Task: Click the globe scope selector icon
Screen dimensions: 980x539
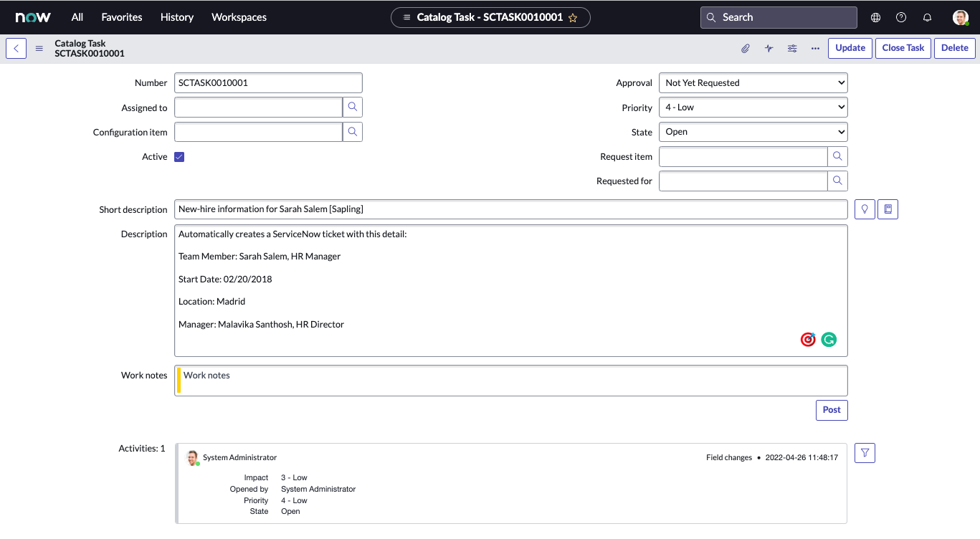Action: point(875,17)
